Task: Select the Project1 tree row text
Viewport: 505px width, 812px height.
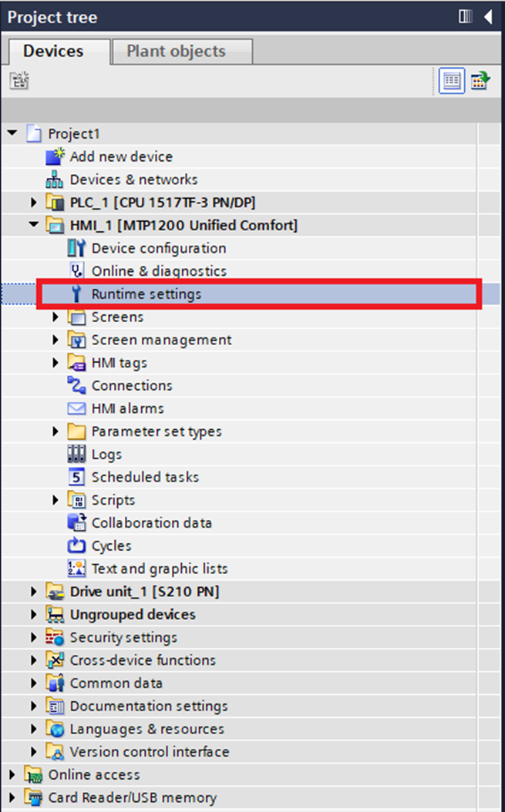Action: pyautogui.click(x=73, y=134)
